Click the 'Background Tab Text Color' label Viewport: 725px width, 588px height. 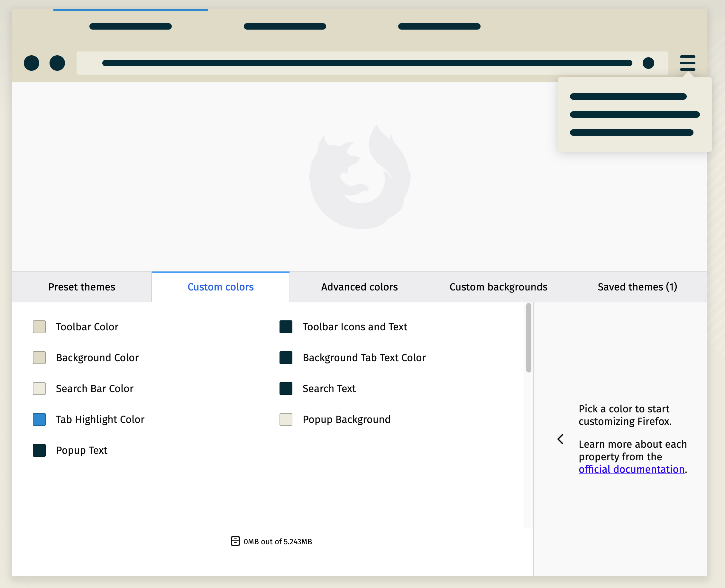(x=364, y=358)
